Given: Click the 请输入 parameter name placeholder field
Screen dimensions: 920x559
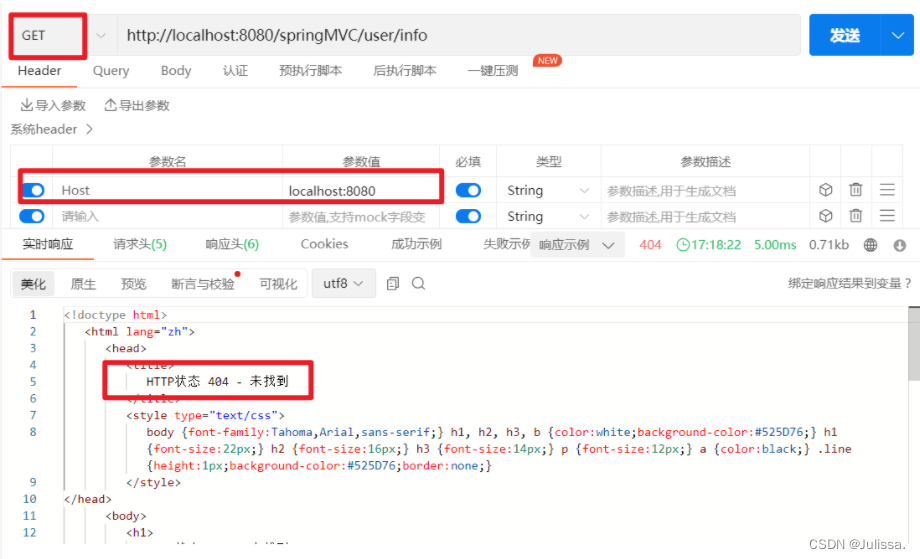Looking at the screenshot, I should click(x=167, y=216).
